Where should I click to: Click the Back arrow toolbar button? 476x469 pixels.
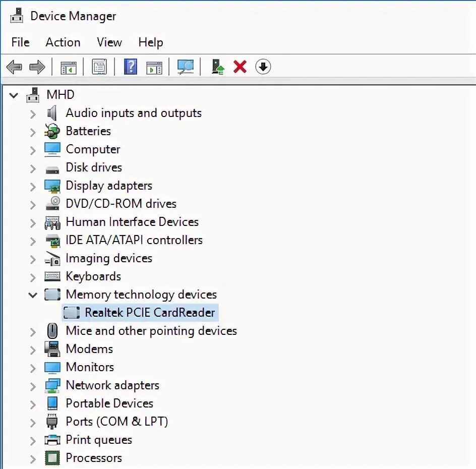pyautogui.click(x=14, y=67)
